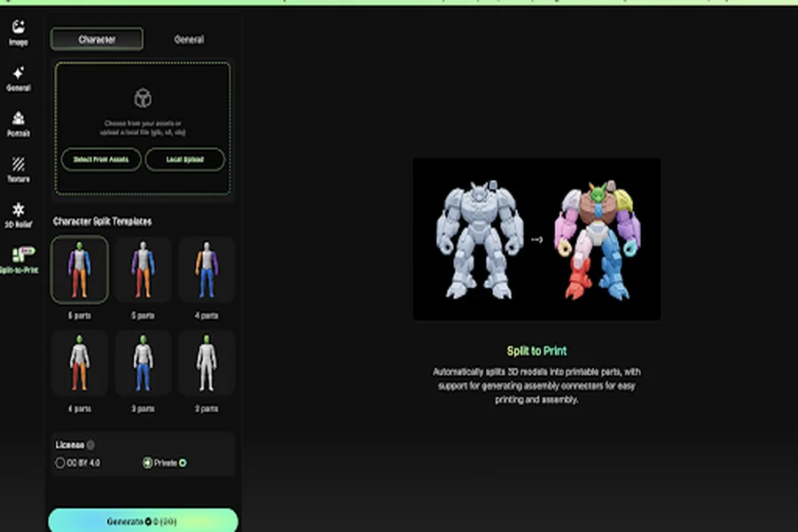Image resolution: width=798 pixels, height=532 pixels.
Task: Open the Image tool in sidebar
Action: pos(19,33)
